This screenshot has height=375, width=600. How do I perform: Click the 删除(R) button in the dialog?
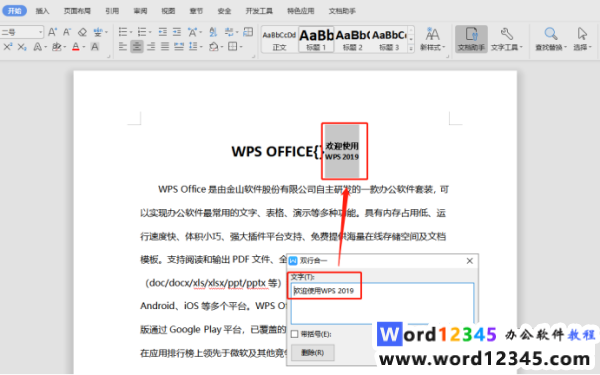(313, 352)
